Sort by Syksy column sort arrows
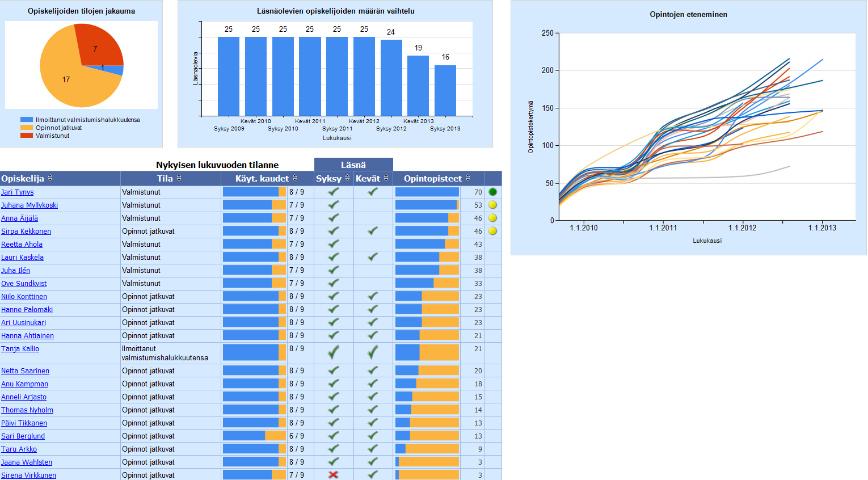Screen dimensions: 868x480 (347, 178)
